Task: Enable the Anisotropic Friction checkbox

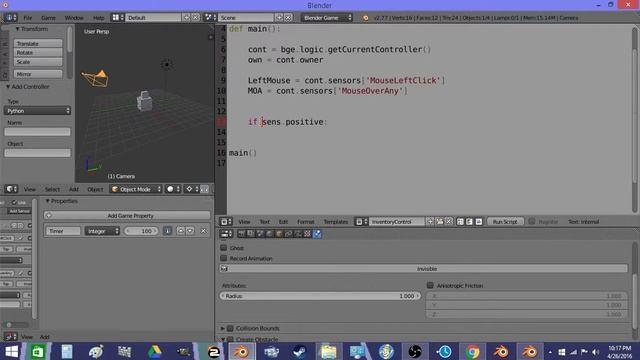Action: pos(430,285)
